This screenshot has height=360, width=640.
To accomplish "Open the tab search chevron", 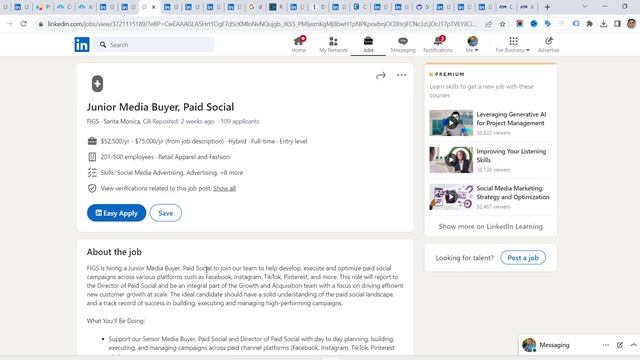I will (x=585, y=7).
